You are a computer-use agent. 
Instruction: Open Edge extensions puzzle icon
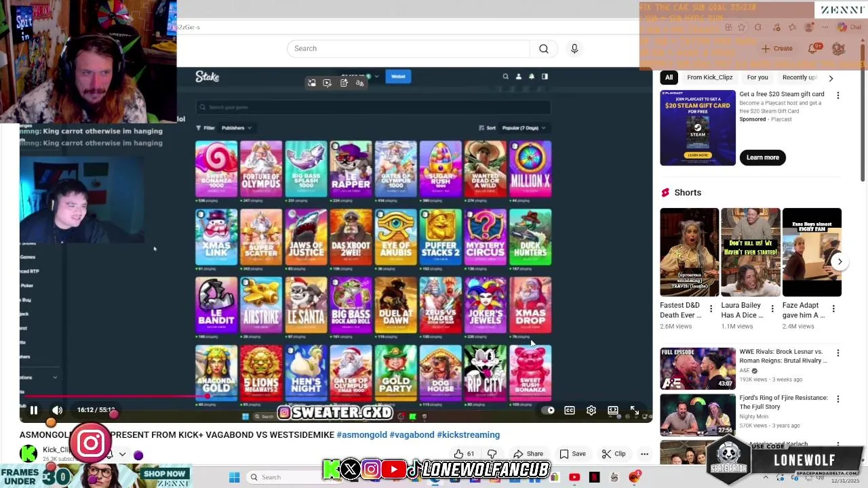[758, 27]
